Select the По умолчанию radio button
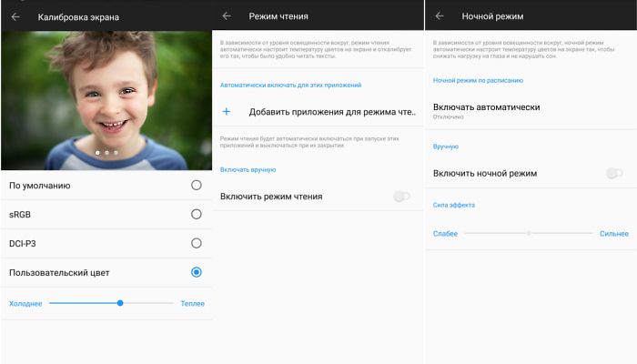 196,186
